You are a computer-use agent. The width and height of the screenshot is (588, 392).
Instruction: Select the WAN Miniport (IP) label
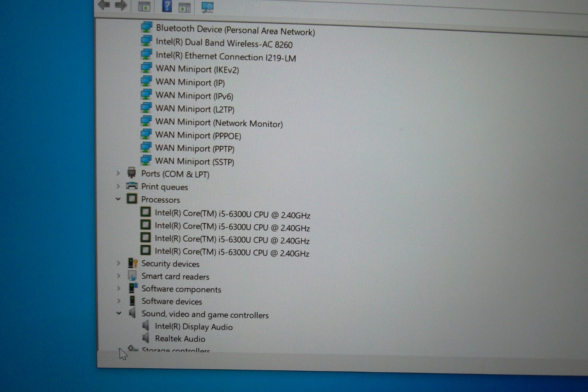point(190,82)
